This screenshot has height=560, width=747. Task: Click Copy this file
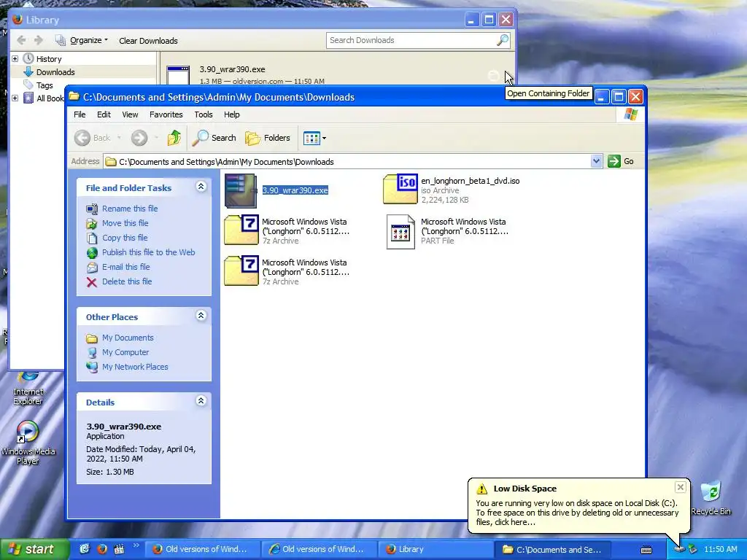pyautogui.click(x=125, y=238)
